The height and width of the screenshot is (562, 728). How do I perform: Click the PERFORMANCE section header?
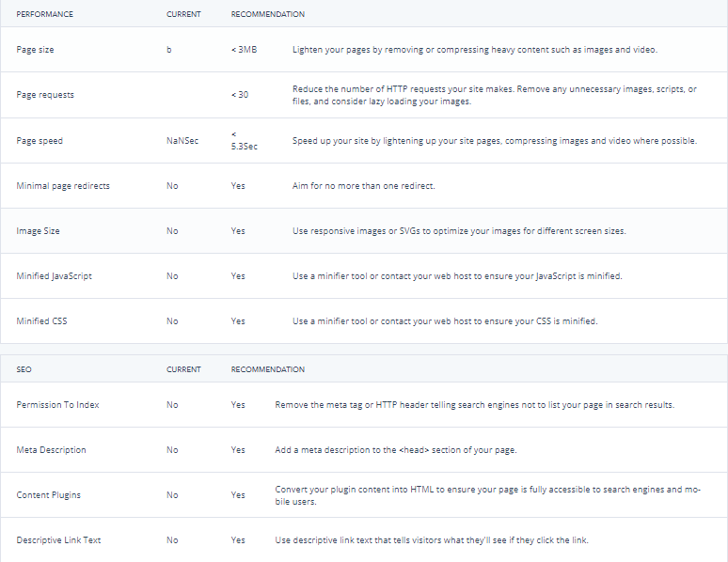[44, 14]
